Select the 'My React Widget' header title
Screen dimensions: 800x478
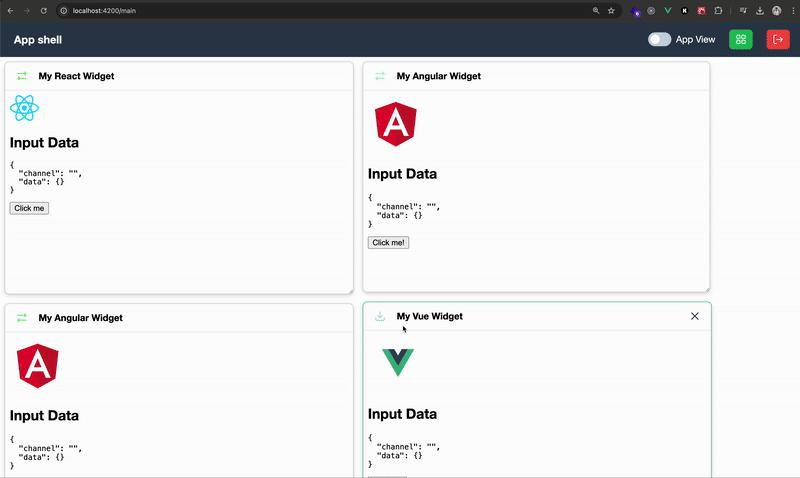click(77, 76)
